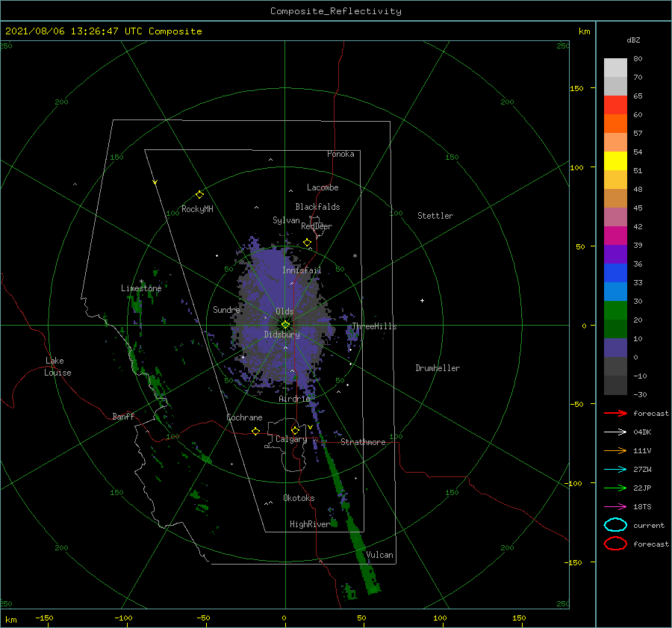Click the Sundre city label
Viewport: 672px width, 628px height.
pyautogui.click(x=226, y=309)
